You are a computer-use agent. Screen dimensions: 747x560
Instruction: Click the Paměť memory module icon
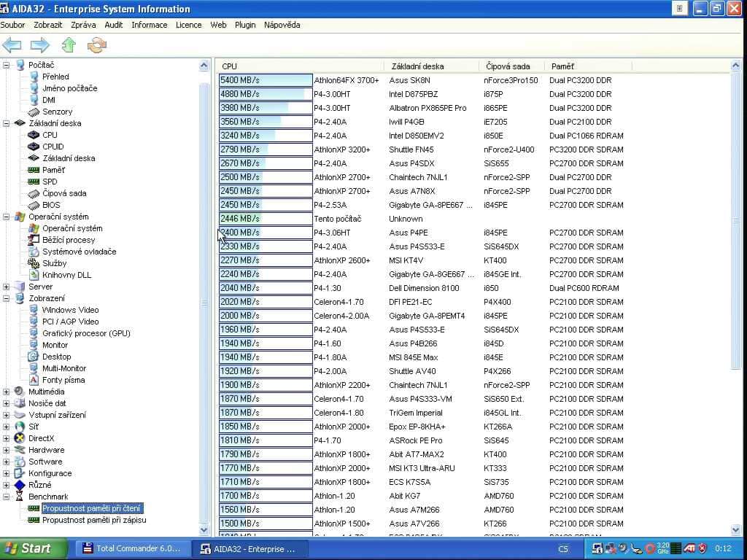(x=34, y=170)
